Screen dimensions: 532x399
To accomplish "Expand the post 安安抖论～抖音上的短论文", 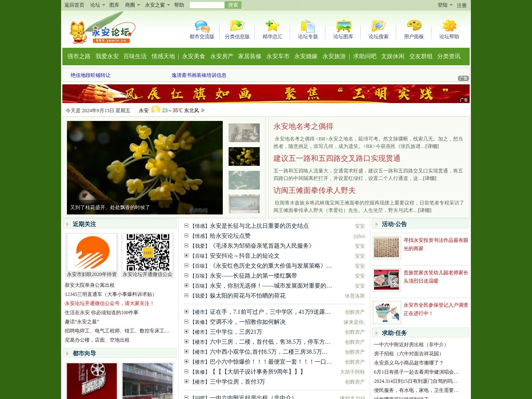I will (187, 256).
